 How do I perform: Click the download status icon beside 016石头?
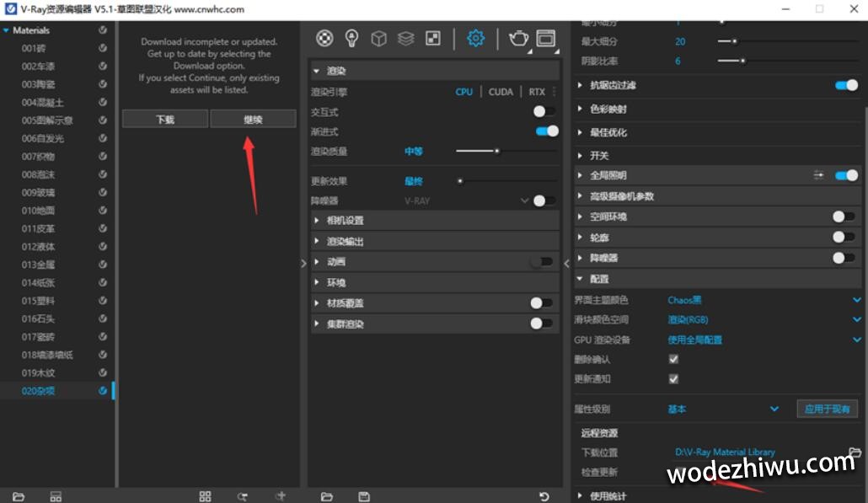103,318
